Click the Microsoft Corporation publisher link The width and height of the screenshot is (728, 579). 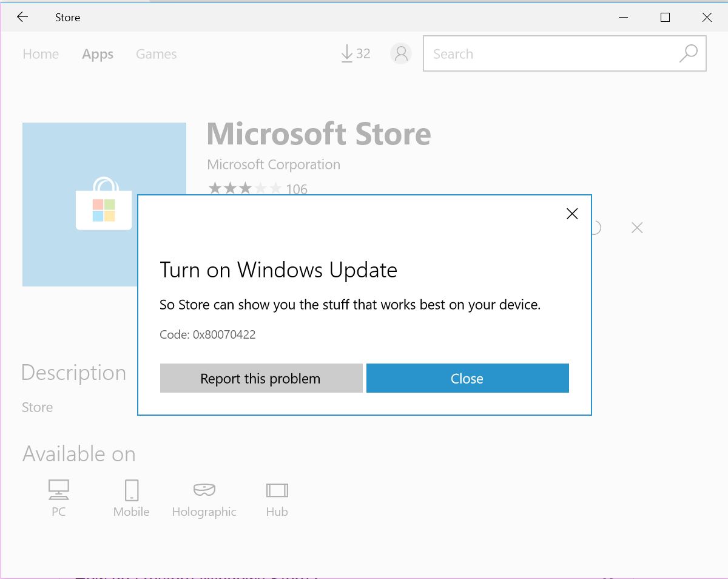(x=274, y=164)
